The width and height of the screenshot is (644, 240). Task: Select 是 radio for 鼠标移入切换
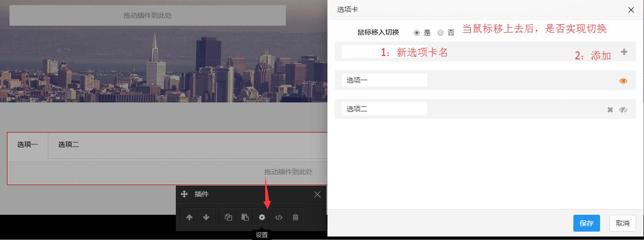(x=417, y=33)
